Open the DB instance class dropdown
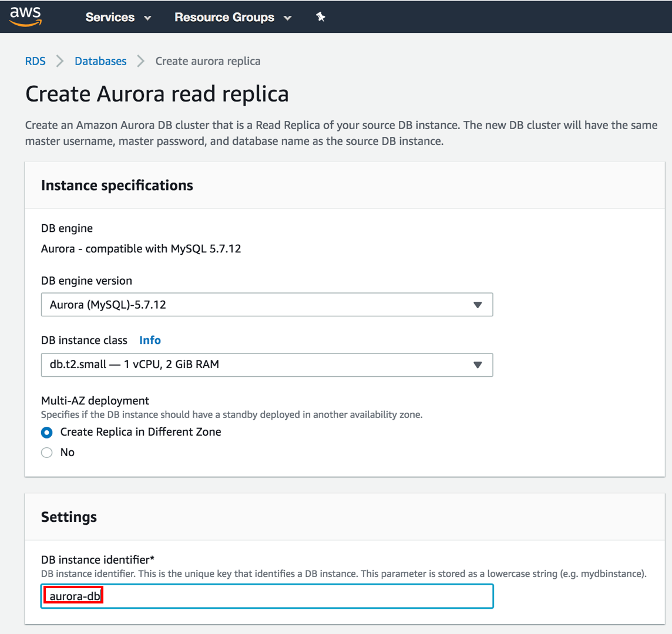Screen dimensions: 672x634 267,365
